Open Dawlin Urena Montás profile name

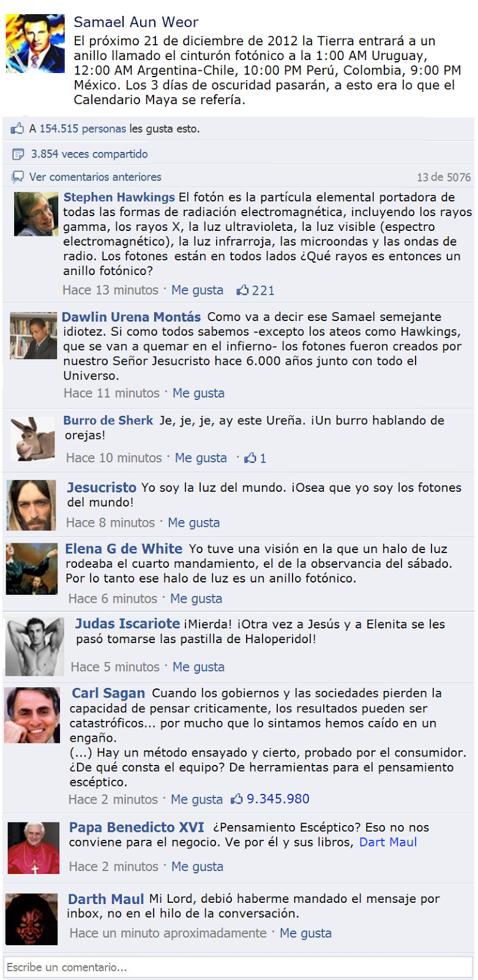click(131, 317)
